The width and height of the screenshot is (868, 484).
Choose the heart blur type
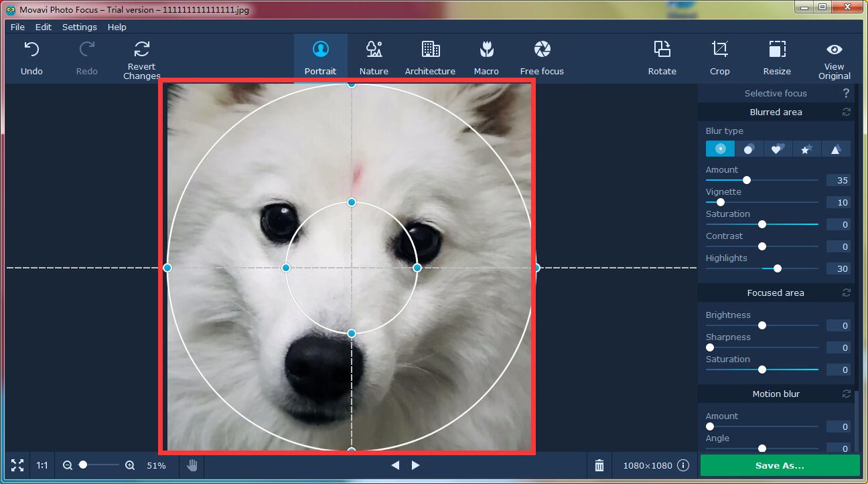coord(778,149)
